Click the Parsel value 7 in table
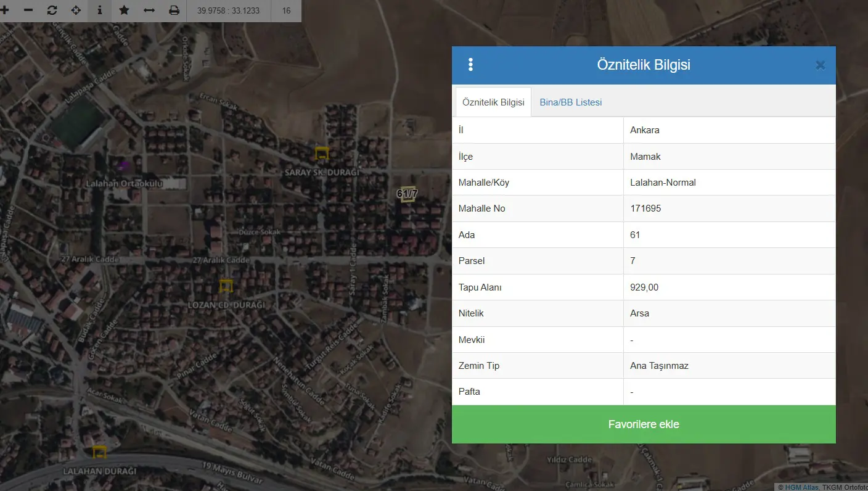Image resolution: width=868 pixels, height=491 pixels. 633,261
